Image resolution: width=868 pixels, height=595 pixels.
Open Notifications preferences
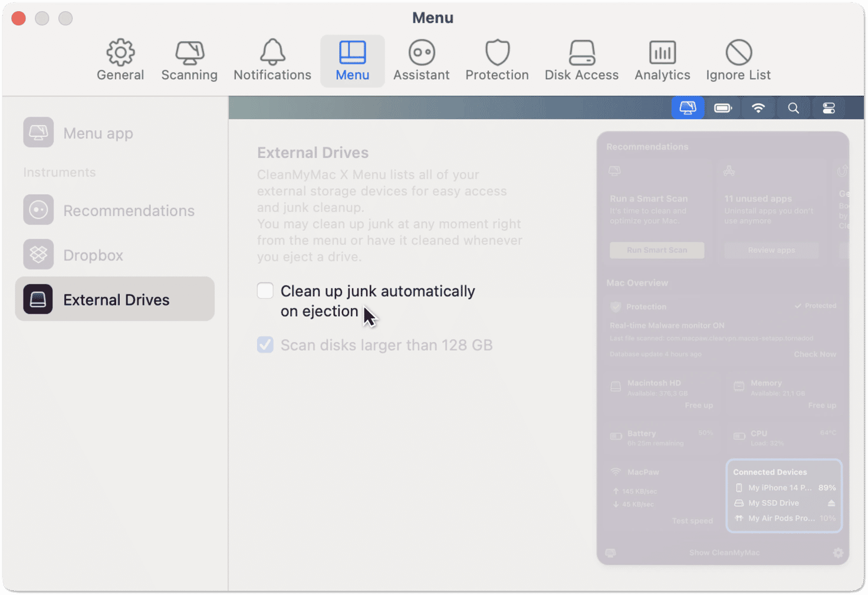[x=272, y=61]
